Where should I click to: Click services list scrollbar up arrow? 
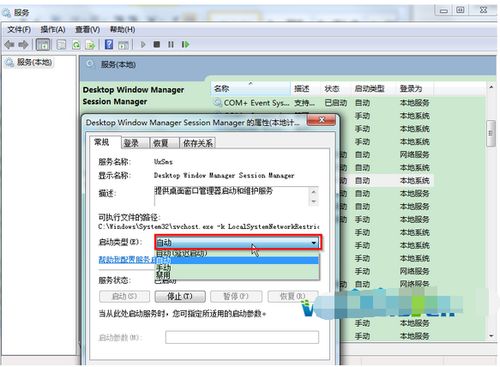491,87
